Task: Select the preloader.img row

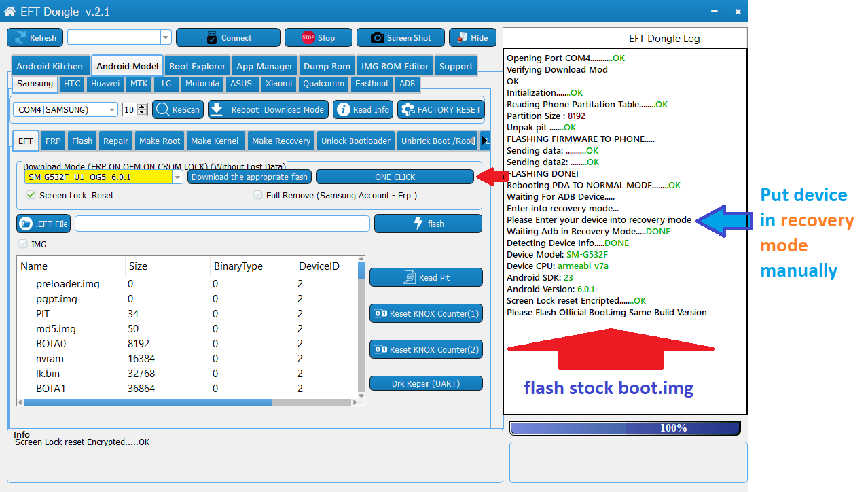Action: [x=187, y=283]
